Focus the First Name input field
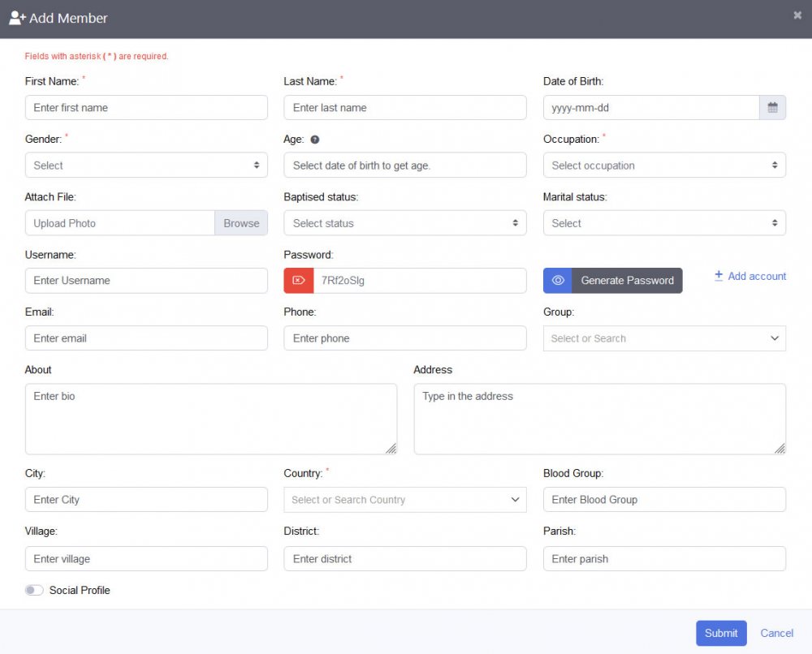 [146, 108]
